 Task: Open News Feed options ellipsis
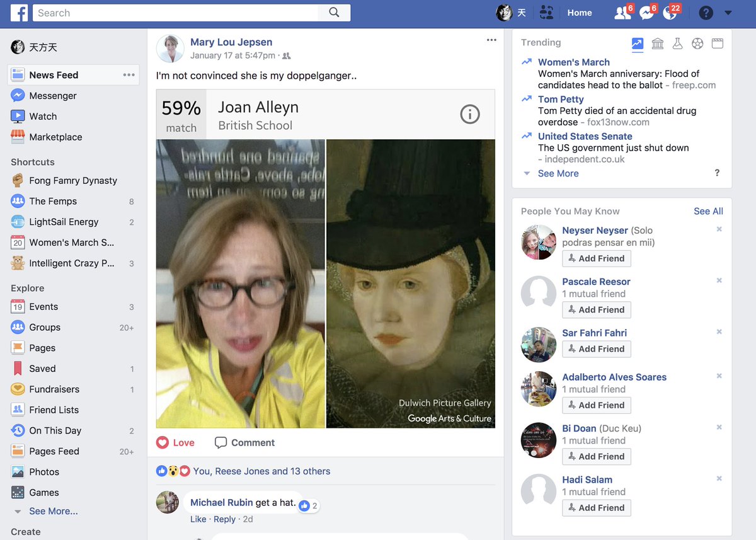[129, 75]
